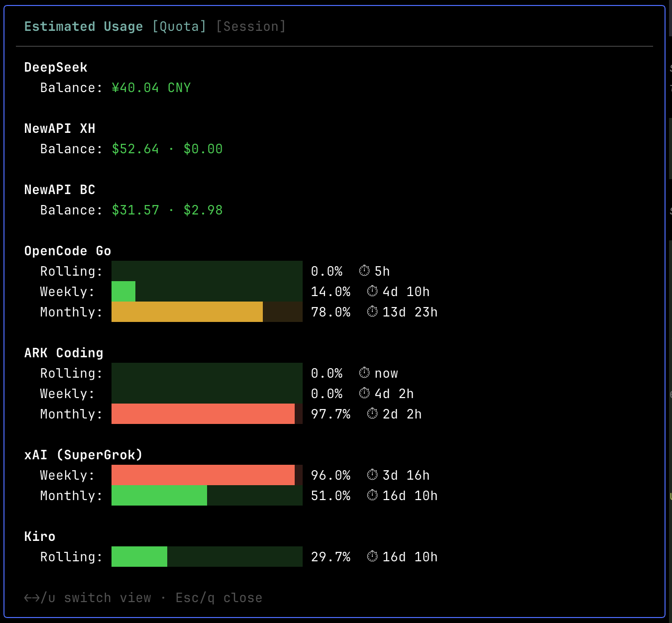Click the clock icon next to 4d 10h
Viewport: 672px width, 623px height.
[x=372, y=291]
